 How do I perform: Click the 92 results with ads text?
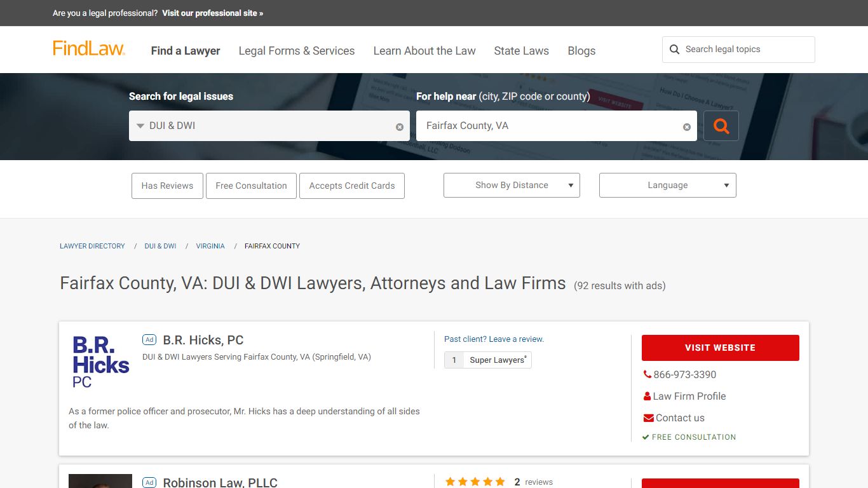click(620, 286)
